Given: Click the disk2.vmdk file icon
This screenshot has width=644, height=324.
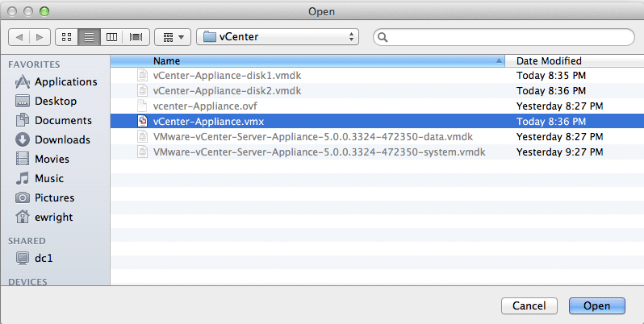Looking at the screenshot, I should tap(142, 90).
